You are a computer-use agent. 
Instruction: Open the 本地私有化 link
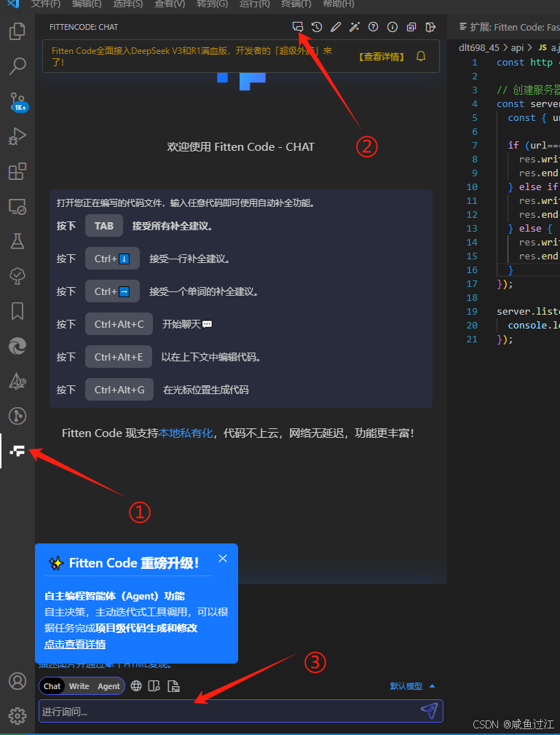tap(186, 433)
